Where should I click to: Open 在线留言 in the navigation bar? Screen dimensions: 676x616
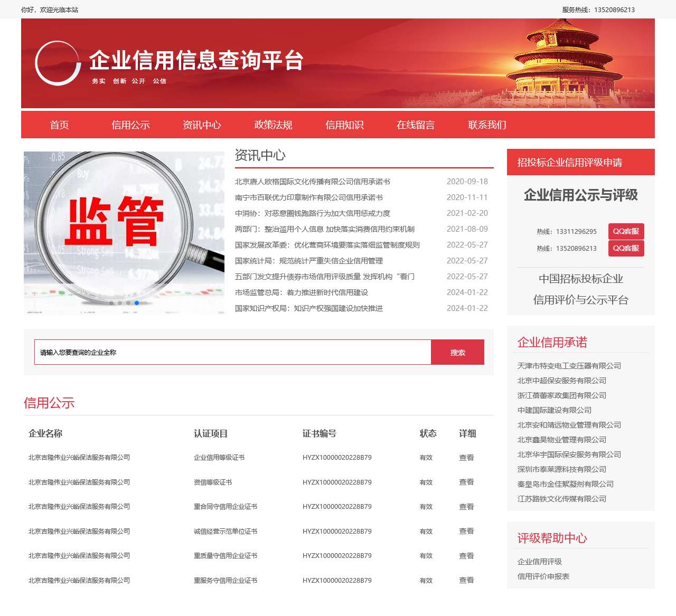point(416,125)
